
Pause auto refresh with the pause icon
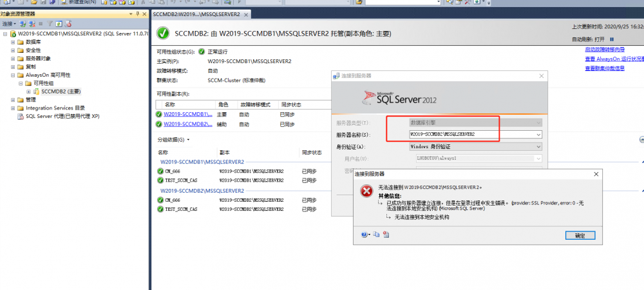click(612, 39)
